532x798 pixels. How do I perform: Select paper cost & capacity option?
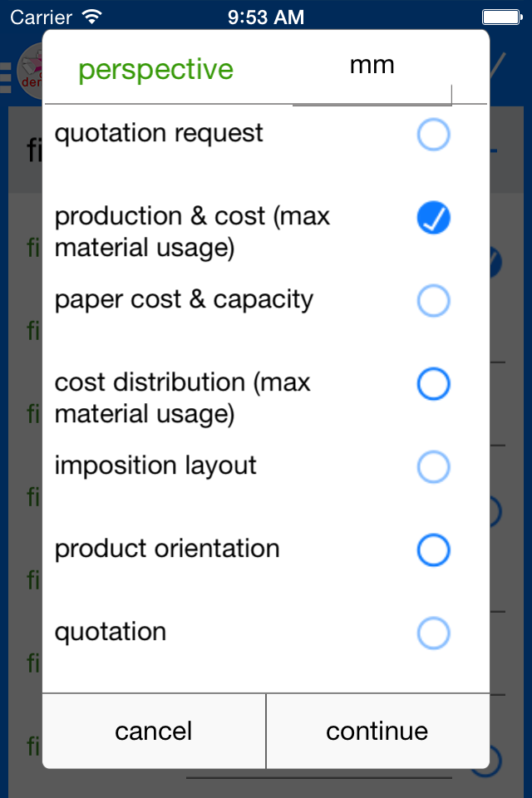pos(433,301)
